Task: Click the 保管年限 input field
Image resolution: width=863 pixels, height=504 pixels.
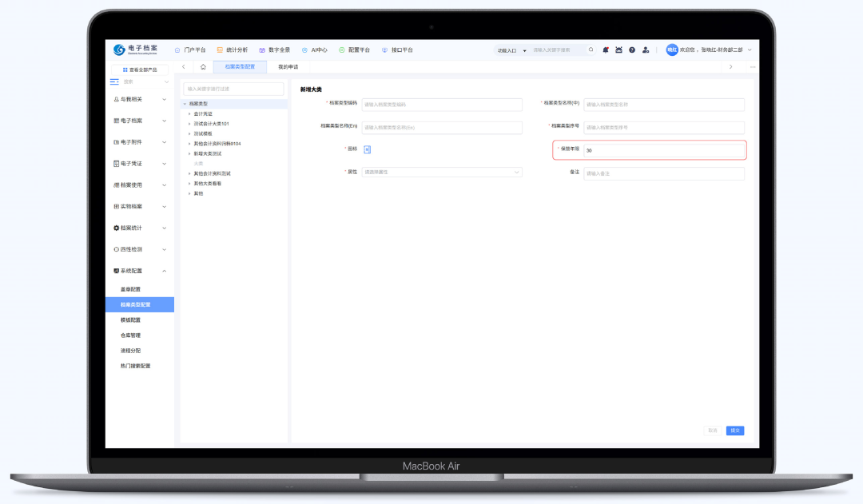Action: pyautogui.click(x=663, y=150)
